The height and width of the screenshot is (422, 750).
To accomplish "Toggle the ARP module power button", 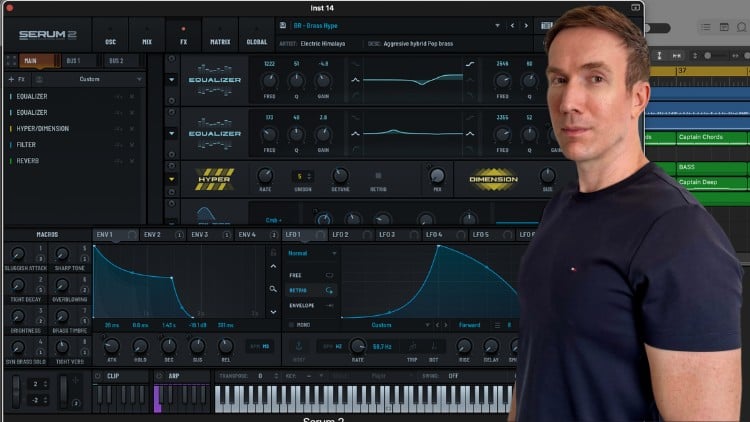I will tap(159, 376).
